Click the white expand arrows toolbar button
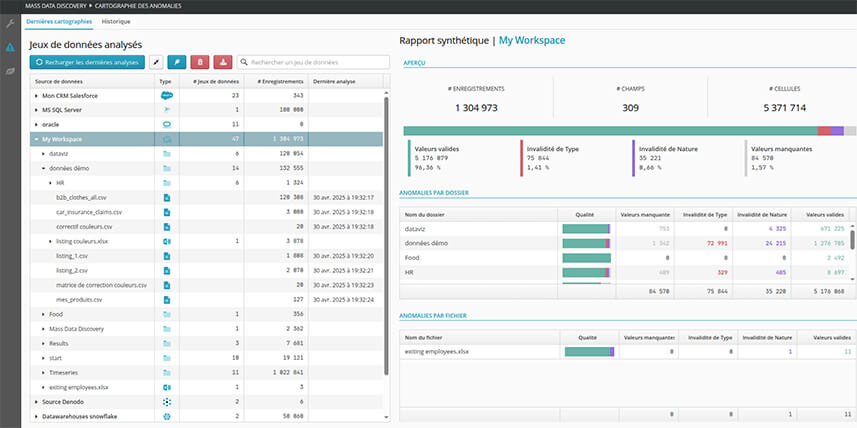The width and height of the screenshot is (857, 428). pyautogui.click(x=156, y=62)
